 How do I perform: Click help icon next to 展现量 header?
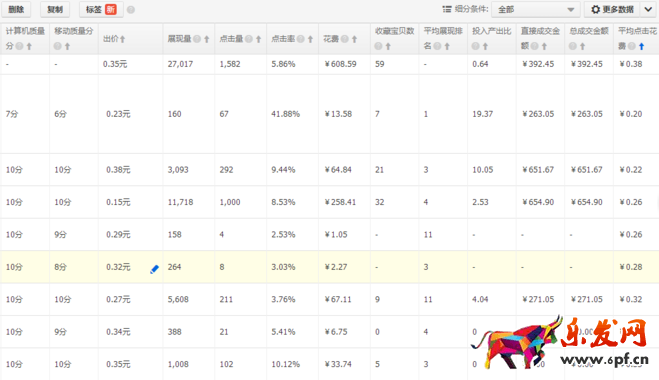[x=197, y=39]
